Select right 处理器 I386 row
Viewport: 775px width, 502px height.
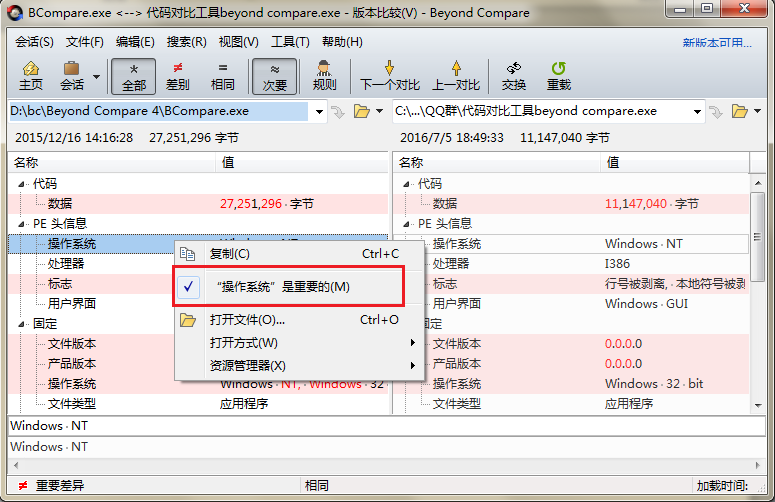click(586, 263)
